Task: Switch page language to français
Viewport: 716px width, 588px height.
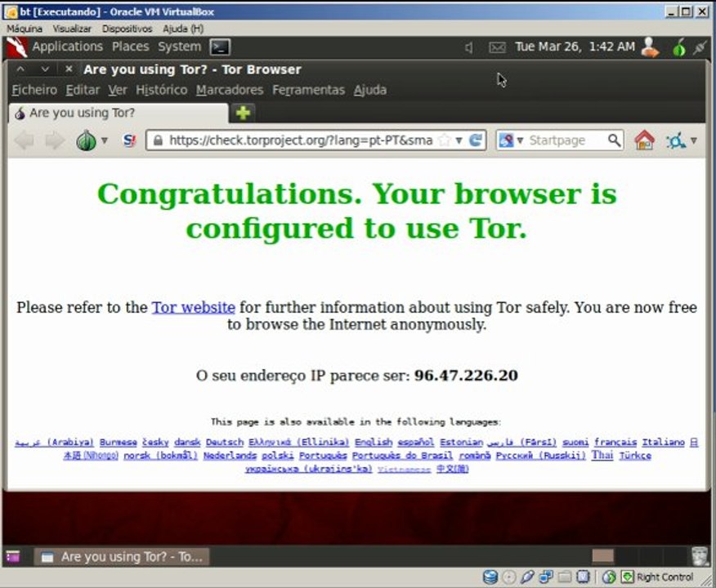Action: click(x=615, y=442)
